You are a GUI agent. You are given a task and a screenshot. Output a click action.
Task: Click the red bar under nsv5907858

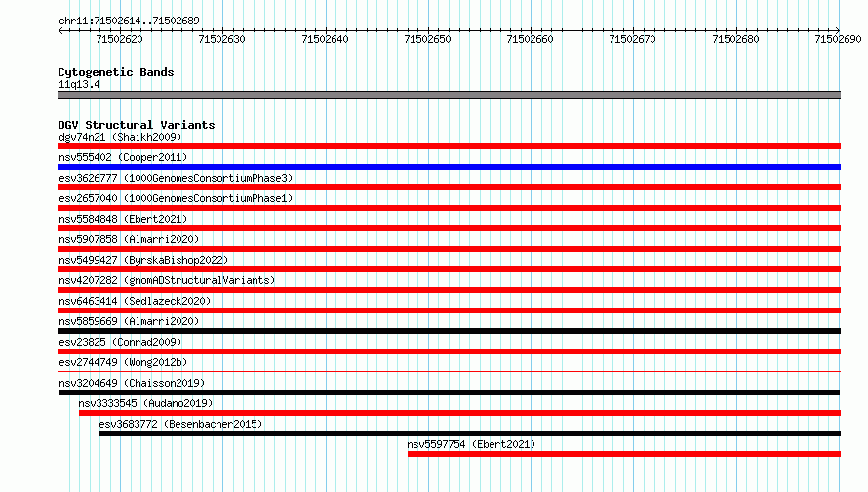tap(449, 249)
